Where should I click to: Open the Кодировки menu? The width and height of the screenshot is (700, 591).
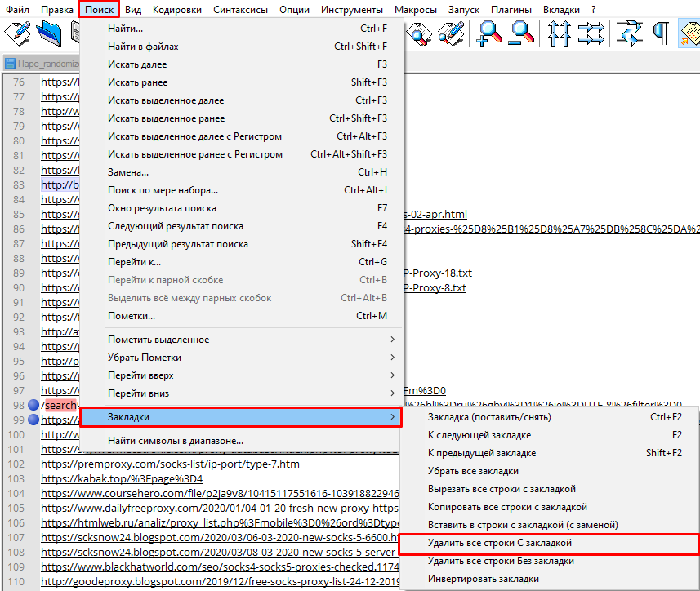click(x=176, y=10)
